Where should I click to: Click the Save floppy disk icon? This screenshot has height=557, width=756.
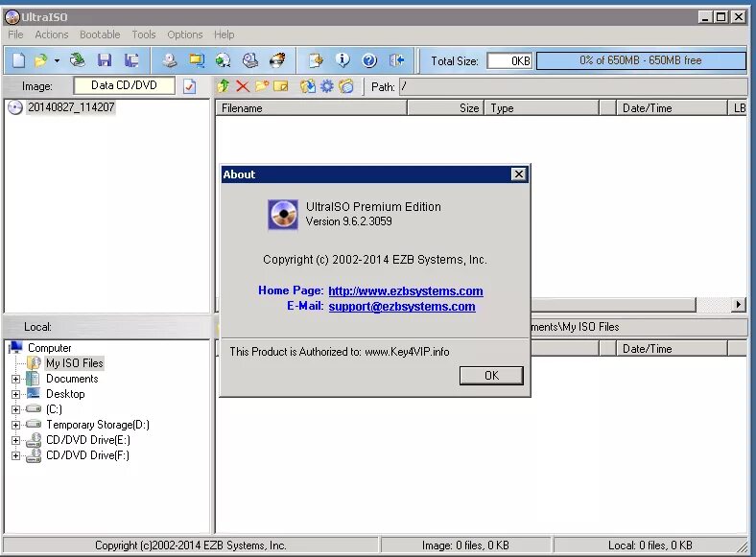pyautogui.click(x=105, y=60)
